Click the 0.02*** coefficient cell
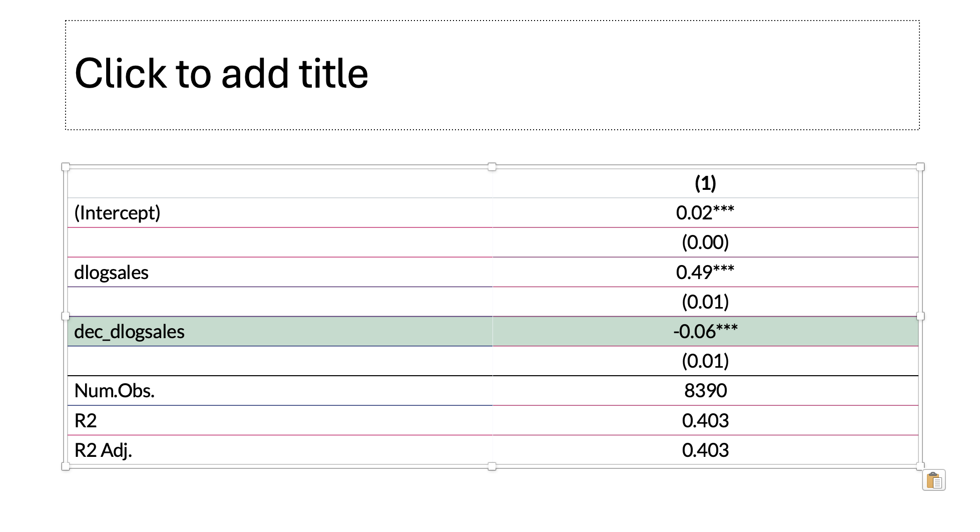The image size is (980, 532). 705,213
